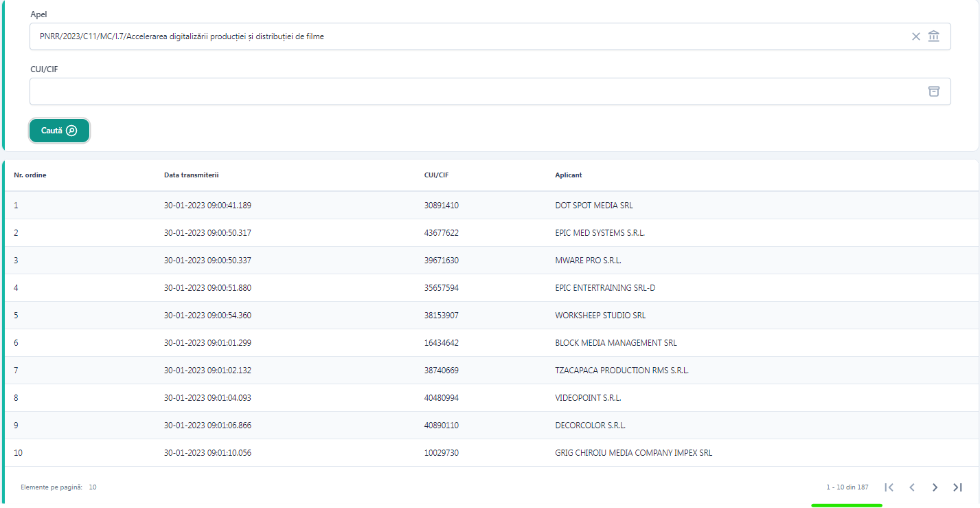Image resolution: width=980 pixels, height=508 pixels.
Task: Select DOT SPOT MEDIA SRL applicant
Action: [594, 206]
